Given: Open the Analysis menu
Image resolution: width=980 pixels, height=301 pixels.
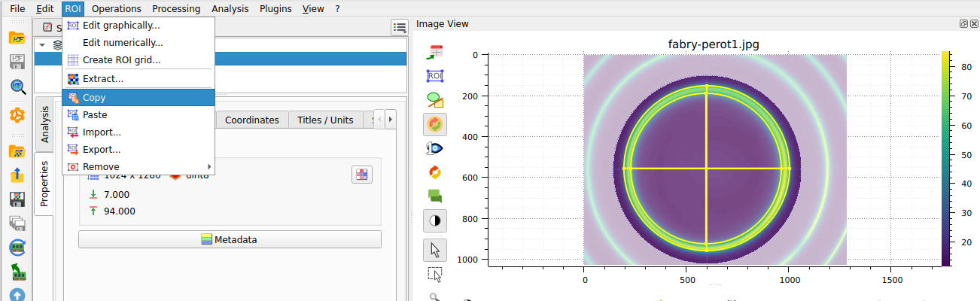Looking at the screenshot, I should [x=230, y=9].
